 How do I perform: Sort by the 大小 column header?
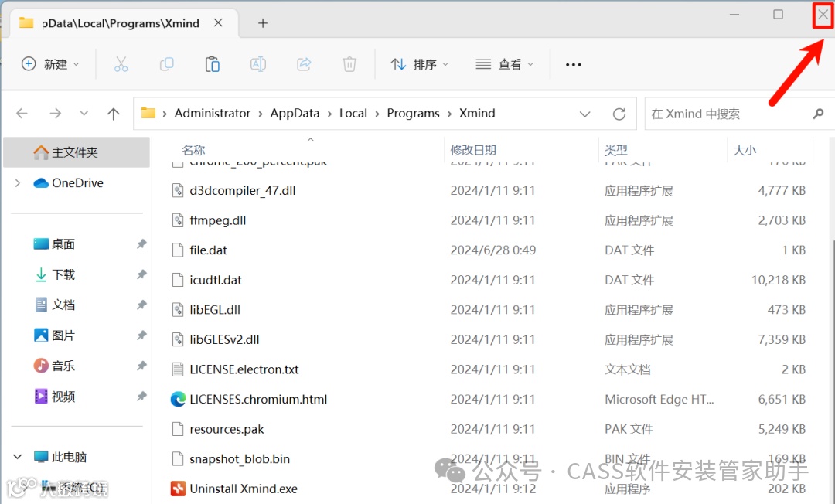(x=745, y=150)
